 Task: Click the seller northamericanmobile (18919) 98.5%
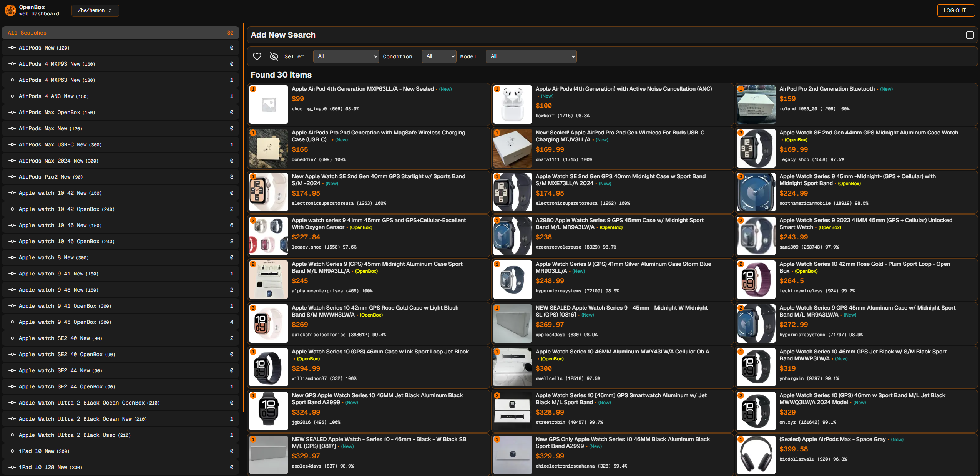824,203
